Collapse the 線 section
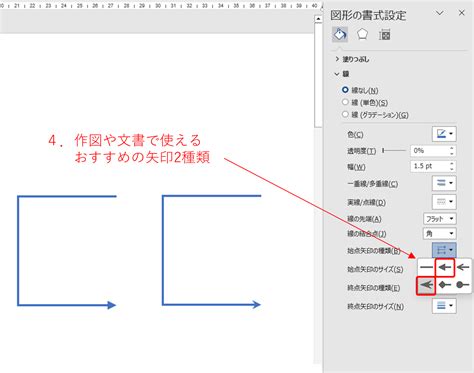Viewport: 474px width, 373px height. coord(341,74)
